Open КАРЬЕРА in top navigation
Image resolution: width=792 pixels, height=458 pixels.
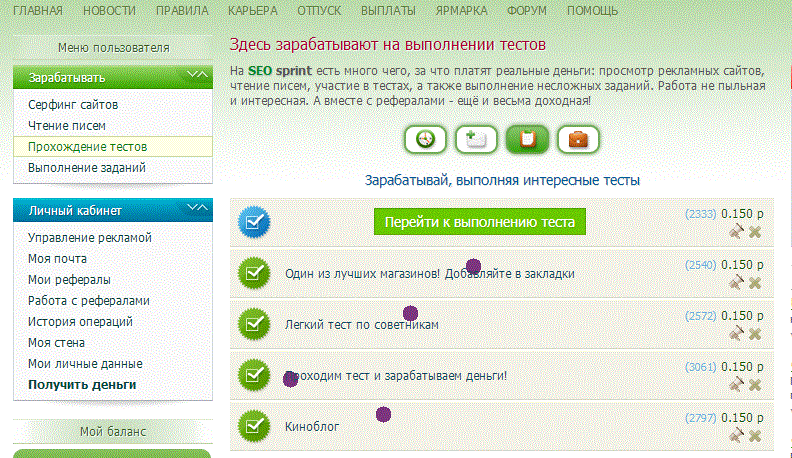[253, 11]
